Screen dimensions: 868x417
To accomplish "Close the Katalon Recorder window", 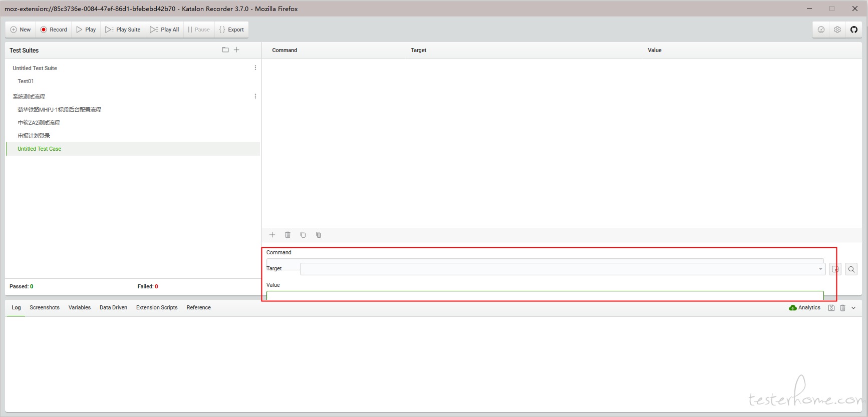I will [855, 9].
